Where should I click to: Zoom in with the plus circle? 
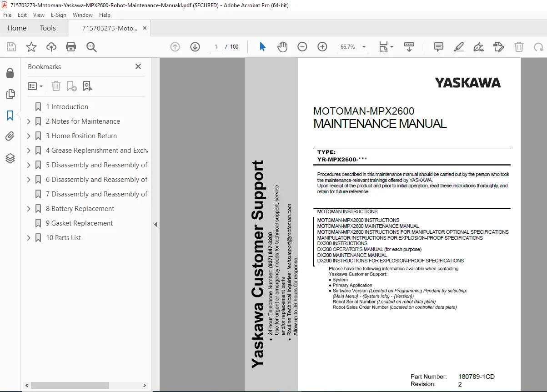point(322,47)
